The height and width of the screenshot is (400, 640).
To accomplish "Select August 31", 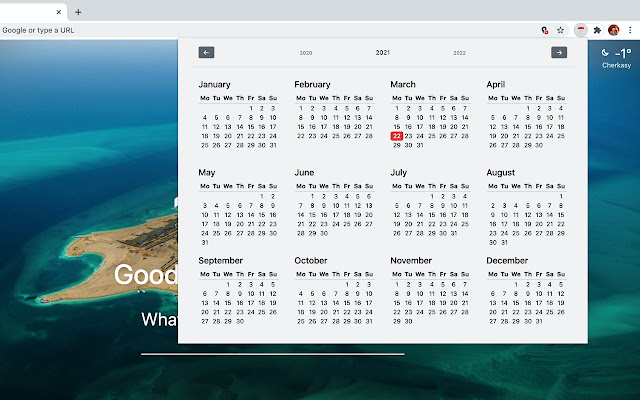I will pyautogui.click(x=504, y=242).
